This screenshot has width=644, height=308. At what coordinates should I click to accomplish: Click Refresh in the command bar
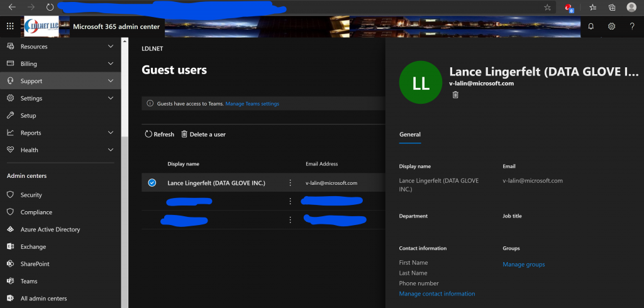click(159, 135)
